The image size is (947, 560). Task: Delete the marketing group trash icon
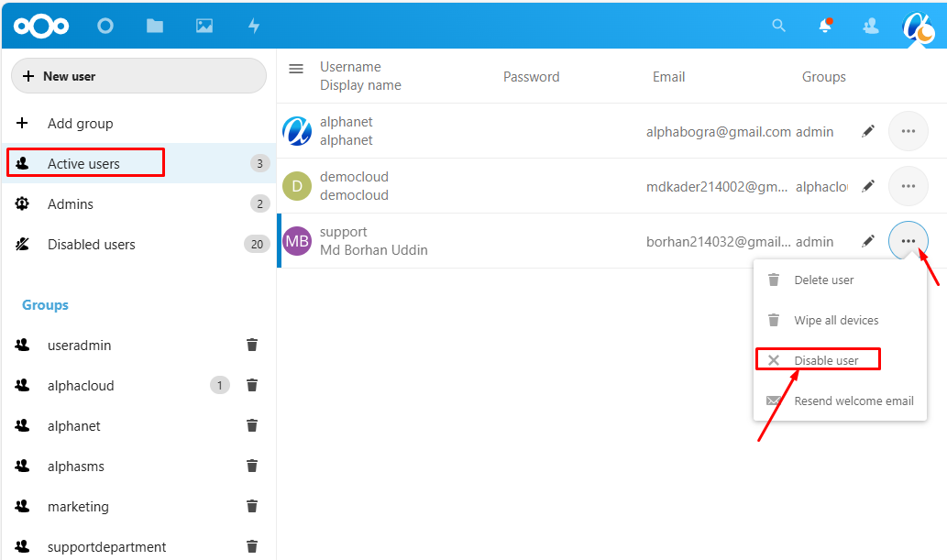252,507
